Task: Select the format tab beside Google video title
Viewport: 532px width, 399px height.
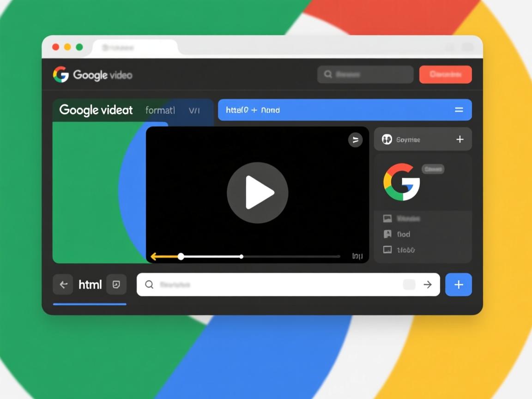Action: (x=160, y=110)
